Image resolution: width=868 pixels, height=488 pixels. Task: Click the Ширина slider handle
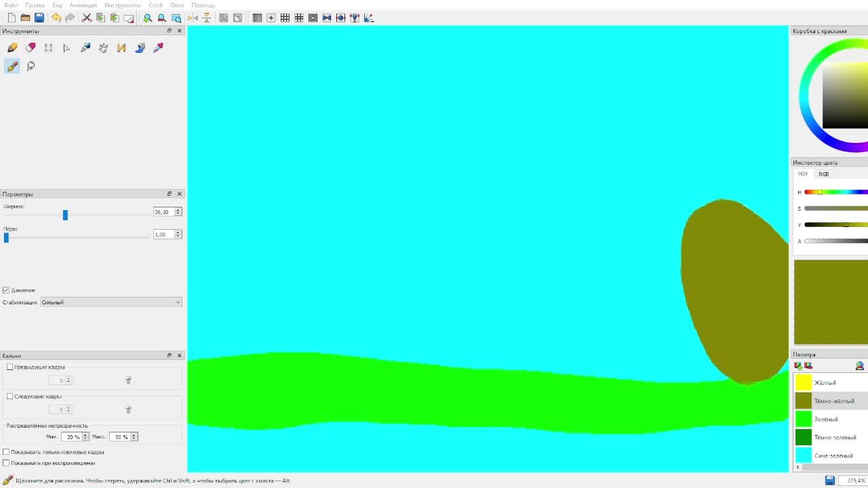click(x=65, y=215)
